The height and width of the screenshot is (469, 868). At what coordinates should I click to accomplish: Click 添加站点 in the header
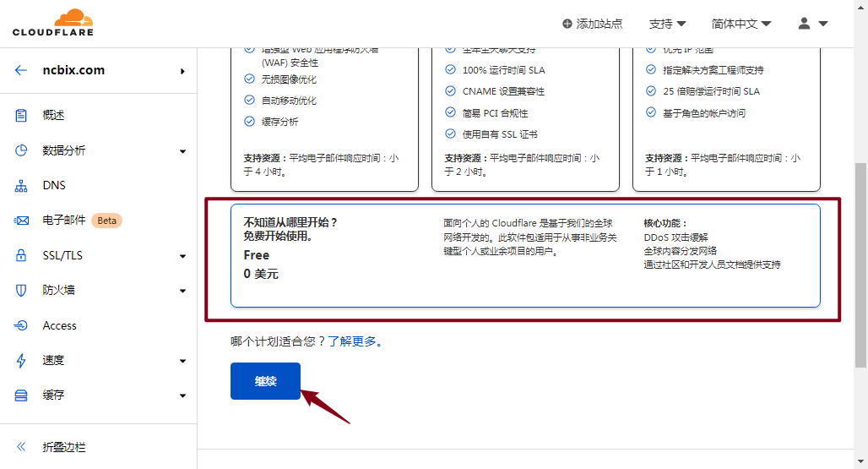click(593, 24)
